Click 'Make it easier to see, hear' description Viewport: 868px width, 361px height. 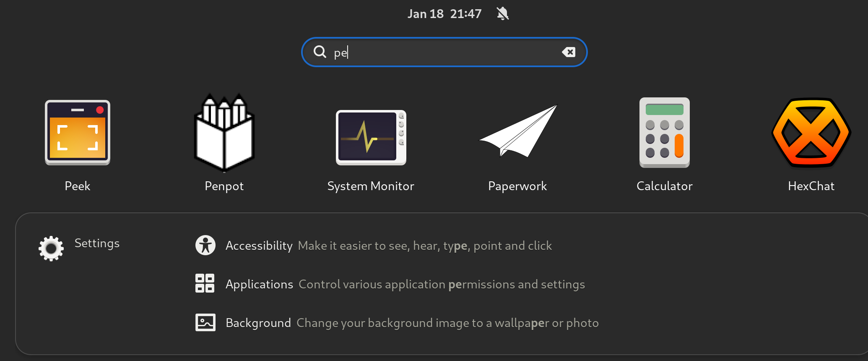425,246
